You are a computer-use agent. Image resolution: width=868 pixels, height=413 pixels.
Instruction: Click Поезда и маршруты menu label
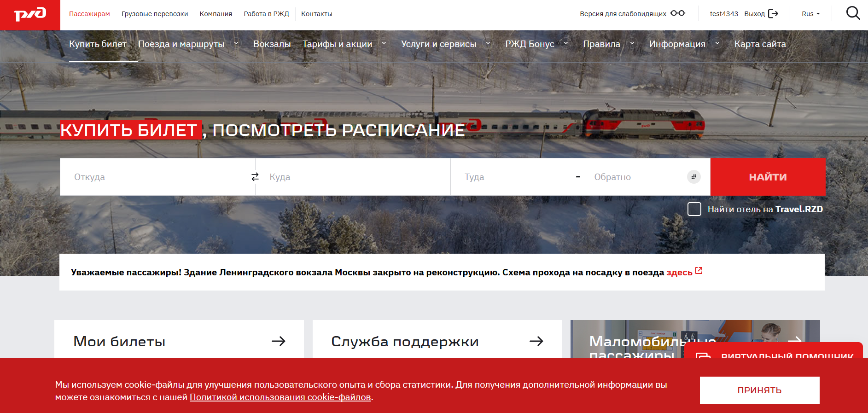click(181, 44)
